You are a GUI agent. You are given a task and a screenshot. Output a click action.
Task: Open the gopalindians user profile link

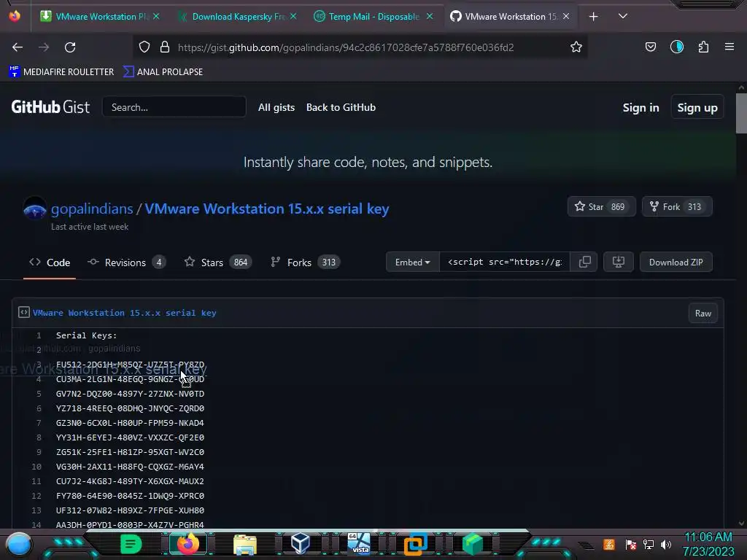(x=92, y=209)
